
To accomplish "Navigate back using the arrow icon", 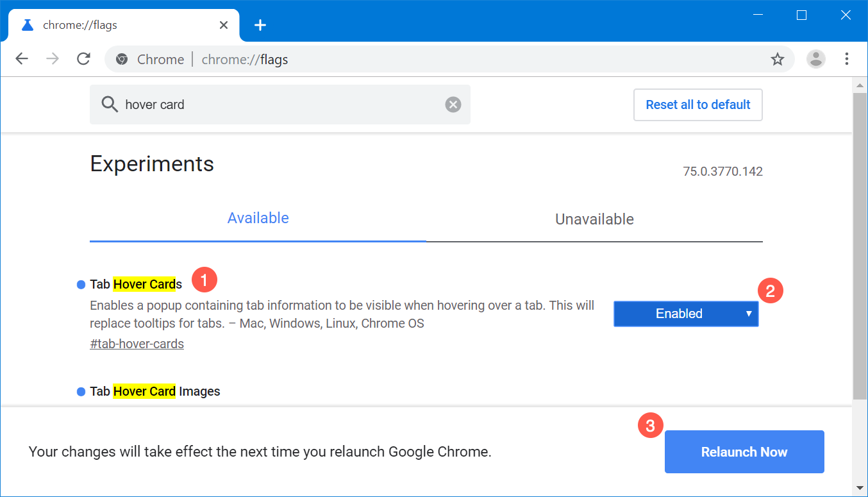I will (x=21, y=58).
